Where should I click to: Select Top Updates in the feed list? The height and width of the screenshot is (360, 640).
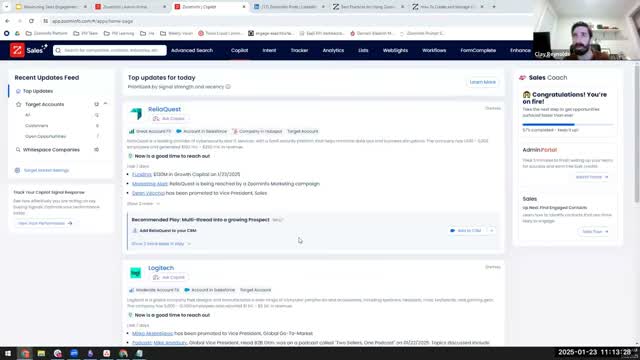click(x=38, y=91)
